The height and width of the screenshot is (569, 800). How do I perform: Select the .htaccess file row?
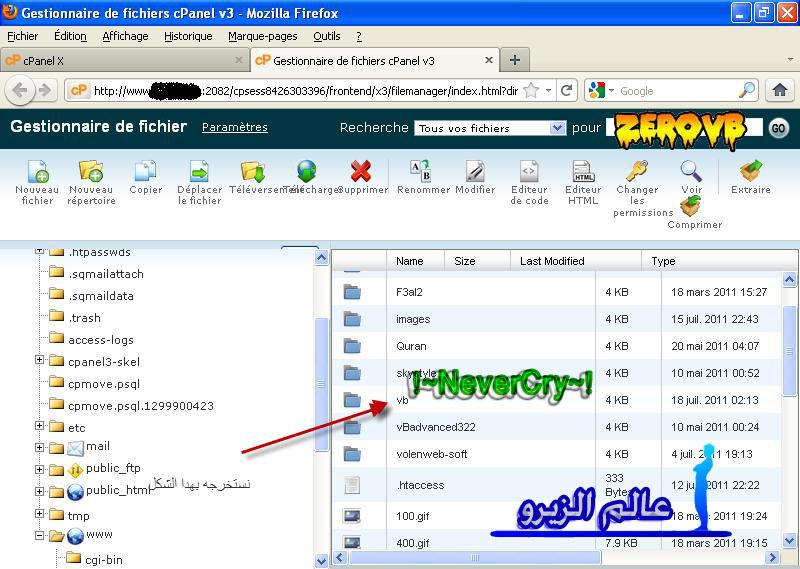[x=556, y=485]
